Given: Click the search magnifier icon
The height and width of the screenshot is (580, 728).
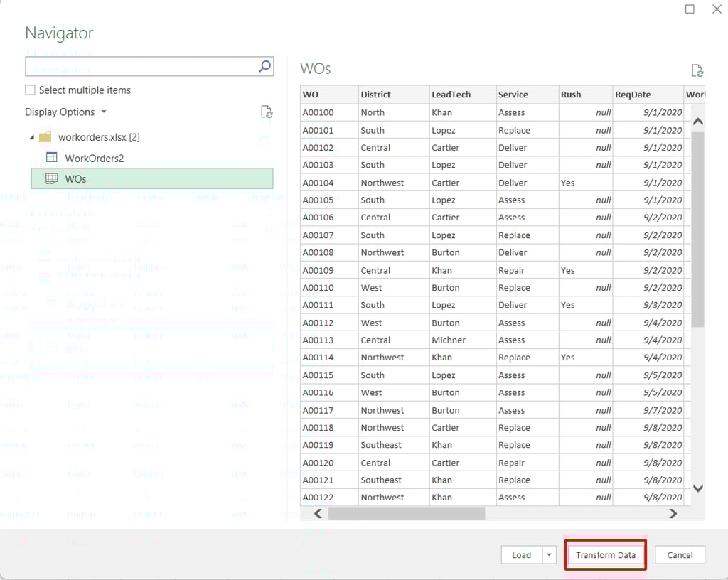Looking at the screenshot, I should tap(264, 66).
